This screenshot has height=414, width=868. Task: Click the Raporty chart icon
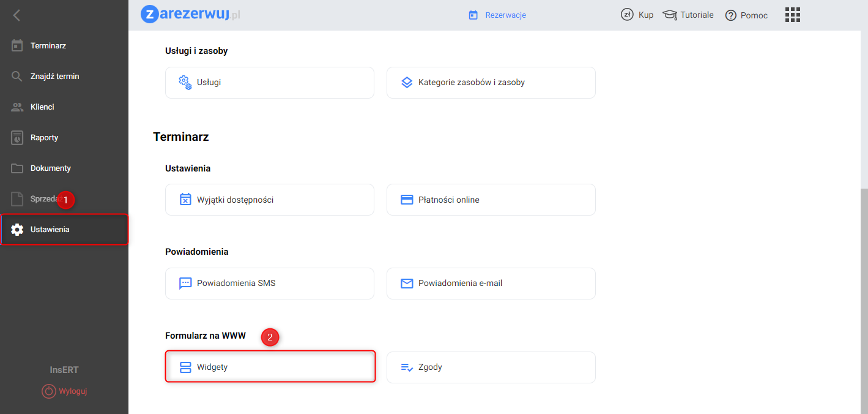(x=17, y=138)
